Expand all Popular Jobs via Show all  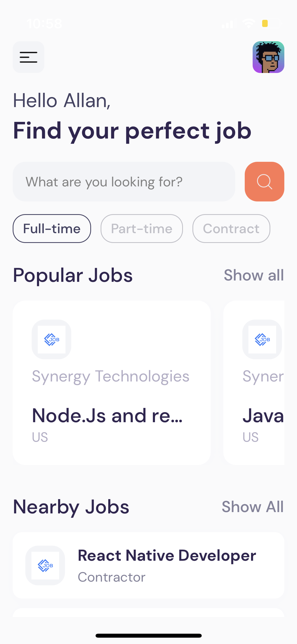tap(254, 275)
